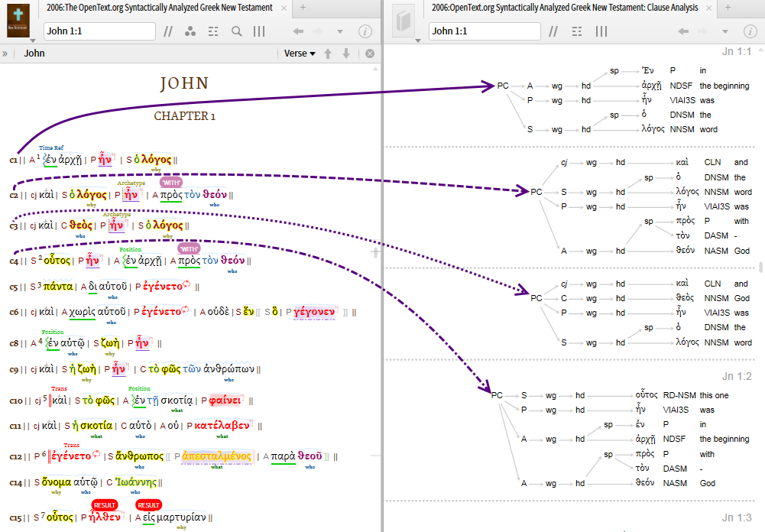Change the column layout in the left panel
765x532 pixels.
tap(259, 31)
